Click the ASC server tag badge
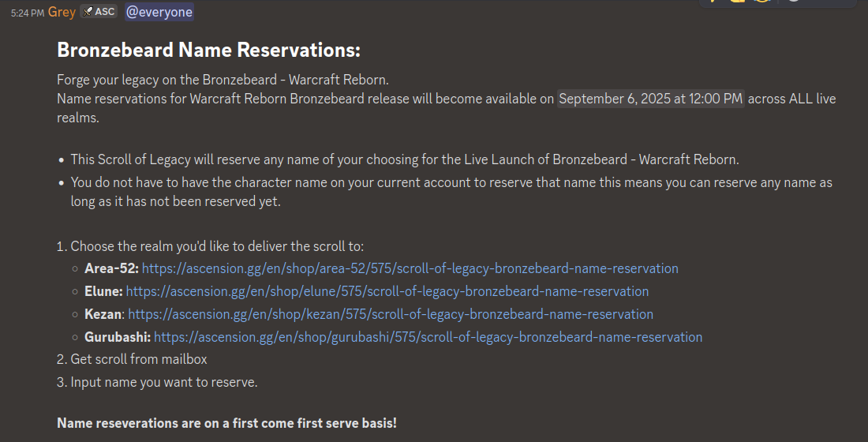The width and height of the screenshot is (868, 442). pyautogui.click(x=99, y=12)
